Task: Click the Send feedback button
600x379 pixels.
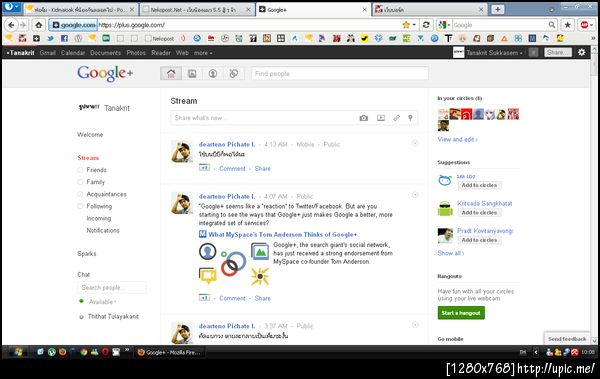Action: (567, 339)
